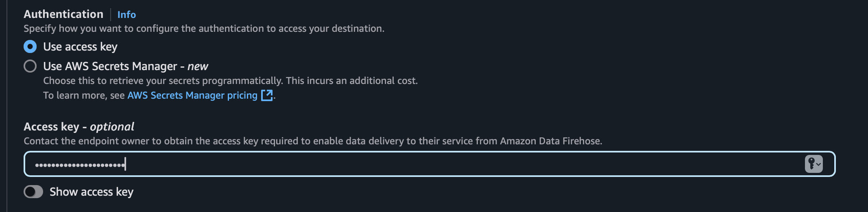Expand the small chevron on the key icon

click(818, 164)
